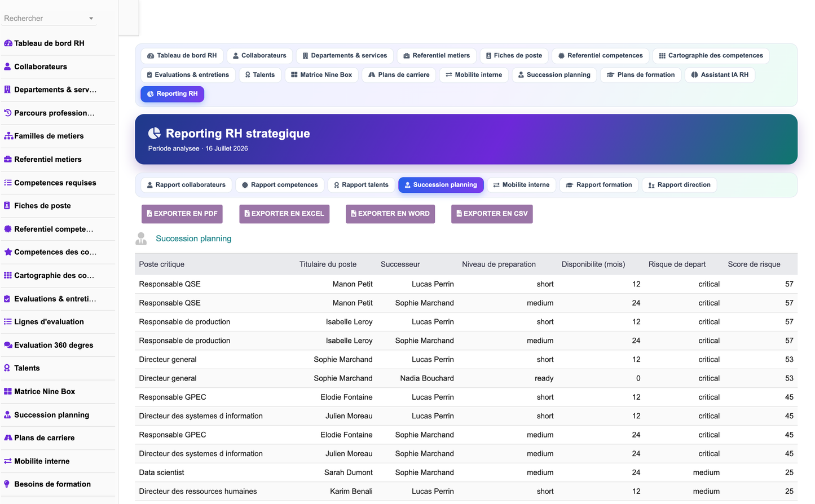Click the Parcours professionnels history icon
Image resolution: width=815 pixels, height=504 pixels.
coord(8,113)
